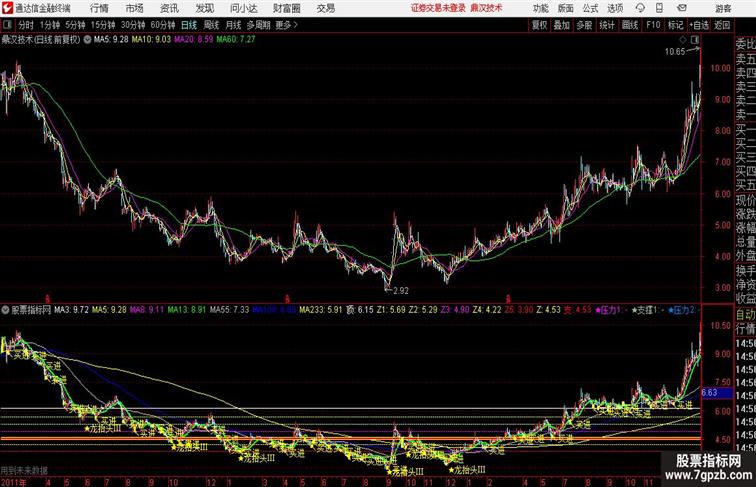The width and height of the screenshot is (756, 487).
Task: Open the 版面 menu
Action: (x=566, y=8)
